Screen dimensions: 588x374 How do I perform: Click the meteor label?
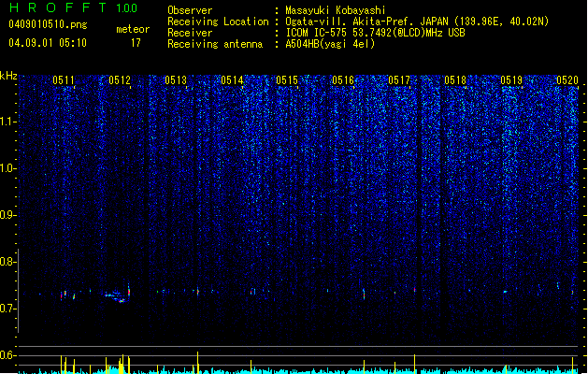tap(133, 29)
